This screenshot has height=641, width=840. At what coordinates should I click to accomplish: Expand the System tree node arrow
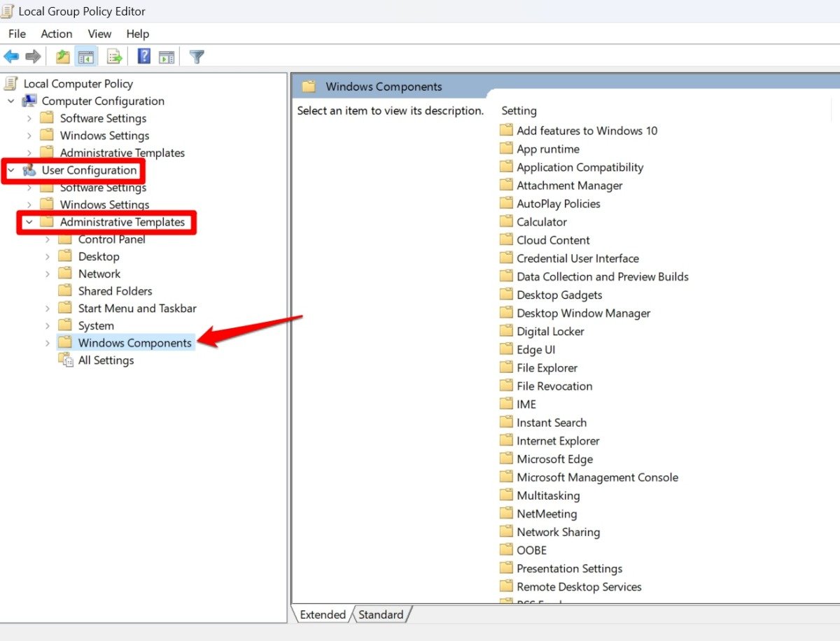48,326
